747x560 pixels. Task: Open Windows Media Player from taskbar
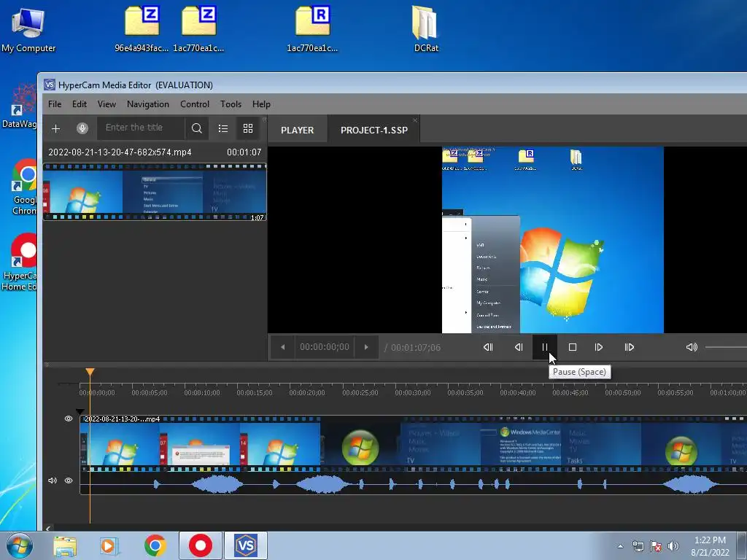(x=108, y=545)
